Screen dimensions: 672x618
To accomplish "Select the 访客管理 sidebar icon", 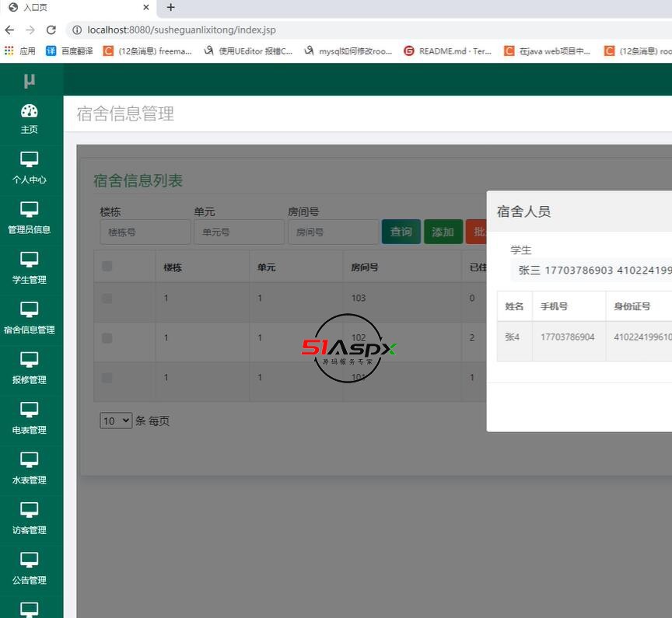I will tap(30, 511).
